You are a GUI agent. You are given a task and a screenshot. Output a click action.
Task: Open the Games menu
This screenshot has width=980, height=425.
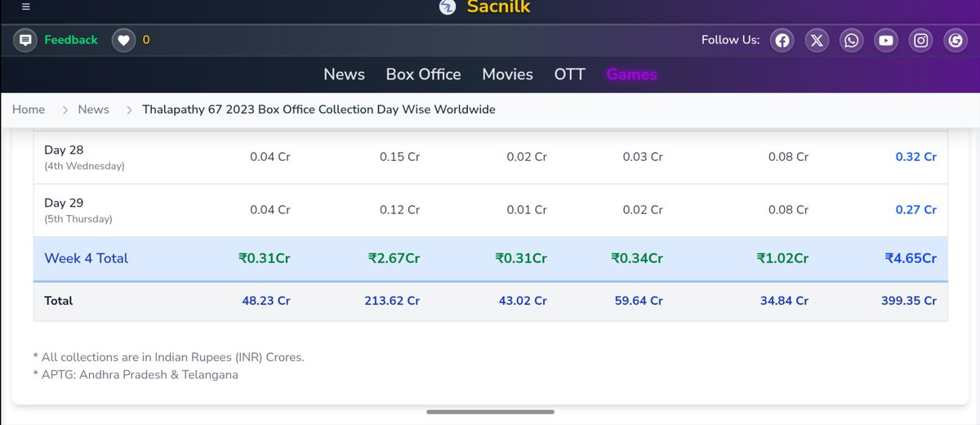pyautogui.click(x=631, y=74)
